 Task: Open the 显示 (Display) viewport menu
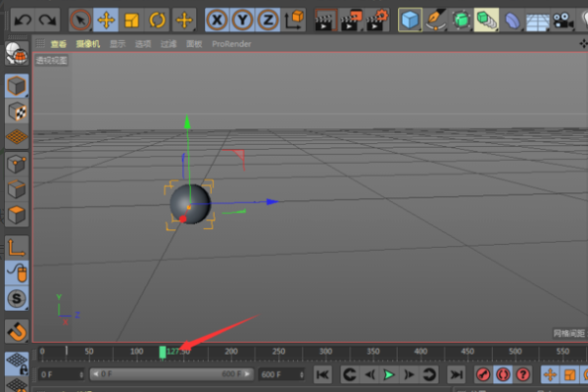tap(118, 44)
